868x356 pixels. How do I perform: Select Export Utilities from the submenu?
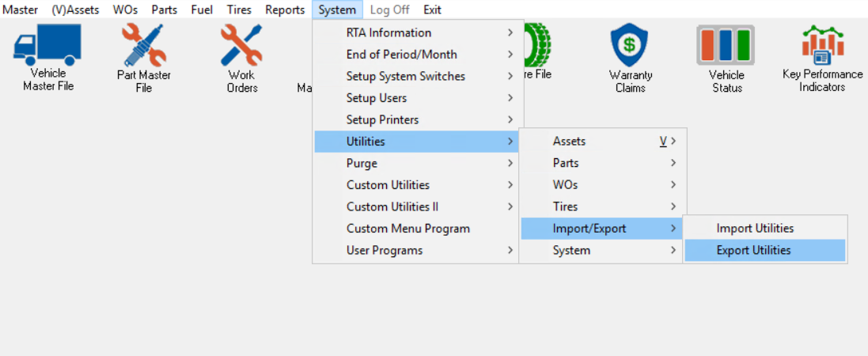[x=753, y=251]
